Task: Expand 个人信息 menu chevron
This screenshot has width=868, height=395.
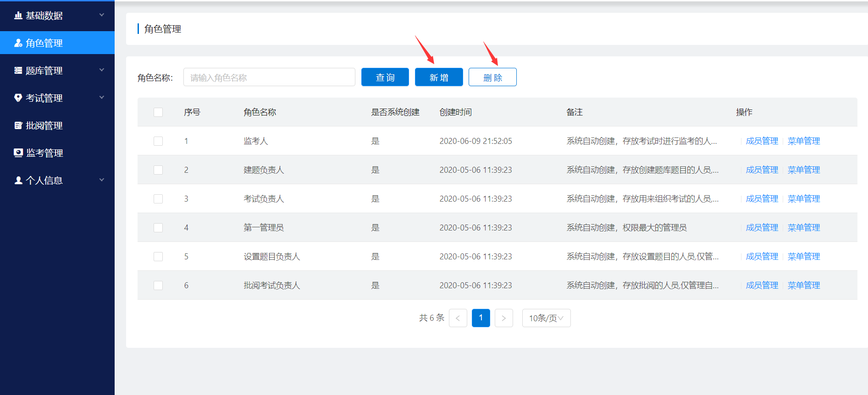Action: [102, 180]
